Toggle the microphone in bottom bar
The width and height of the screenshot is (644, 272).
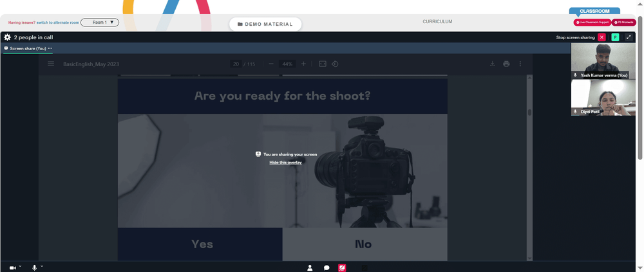35,268
